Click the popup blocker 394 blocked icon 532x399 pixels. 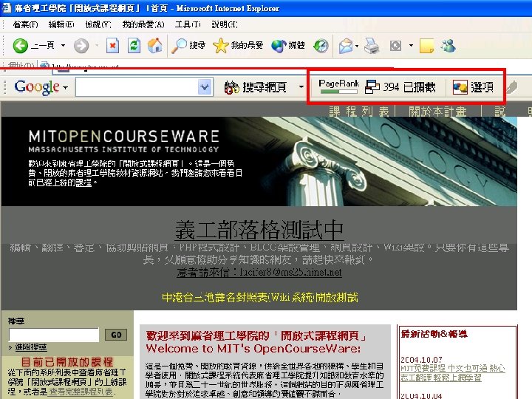pos(372,87)
